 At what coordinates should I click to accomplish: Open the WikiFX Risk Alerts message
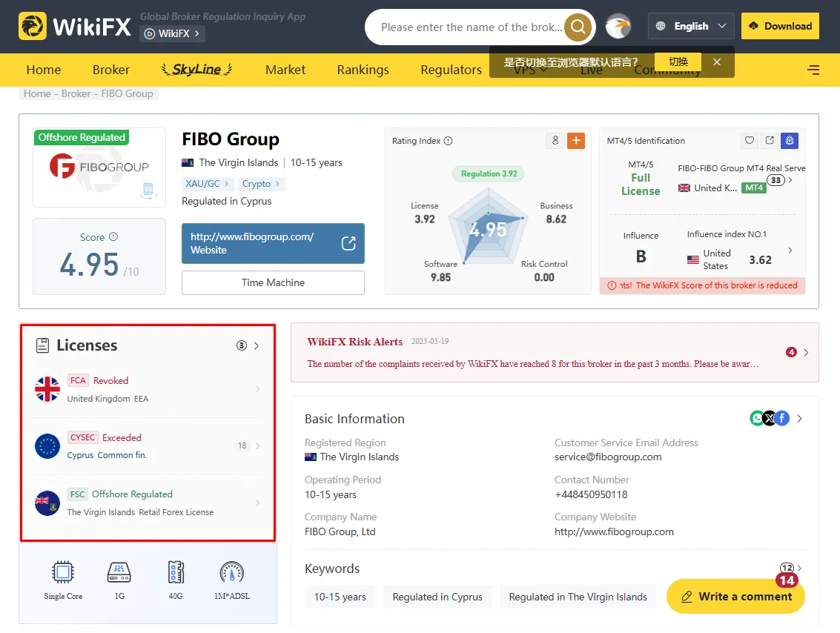(533, 364)
